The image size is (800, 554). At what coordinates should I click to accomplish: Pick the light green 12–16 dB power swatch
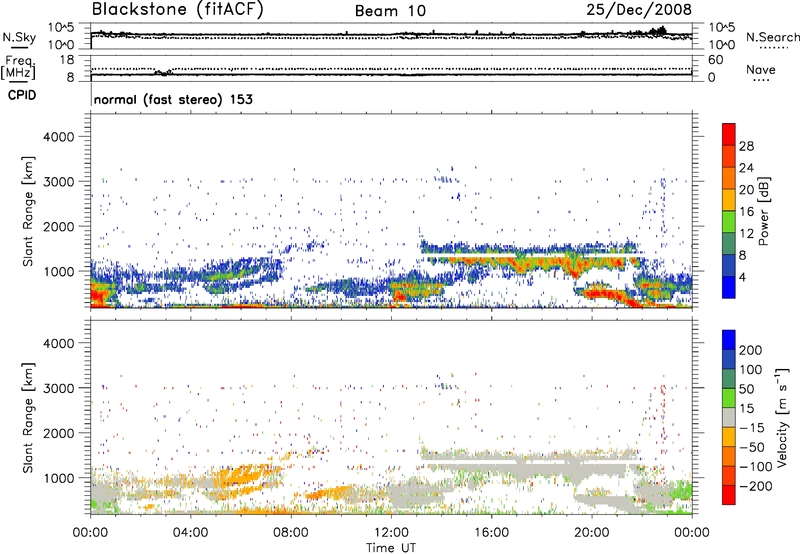point(729,221)
